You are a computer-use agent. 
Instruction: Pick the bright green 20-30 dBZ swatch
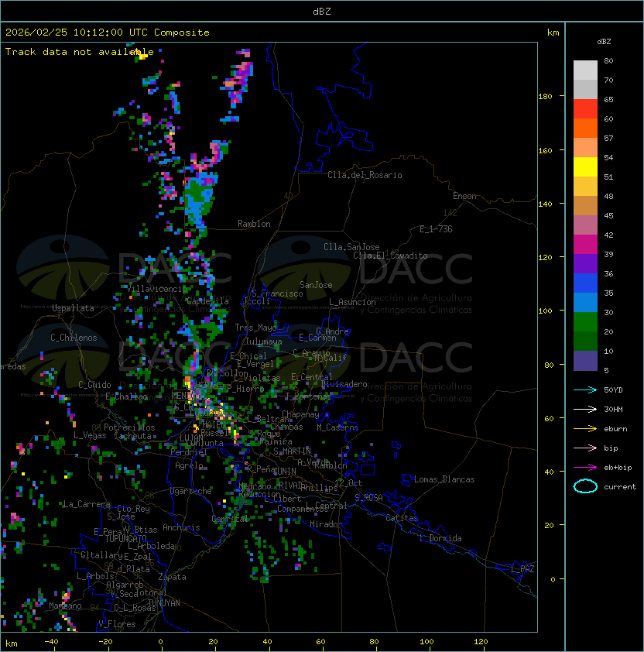pyautogui.click(x=585, y=322)
